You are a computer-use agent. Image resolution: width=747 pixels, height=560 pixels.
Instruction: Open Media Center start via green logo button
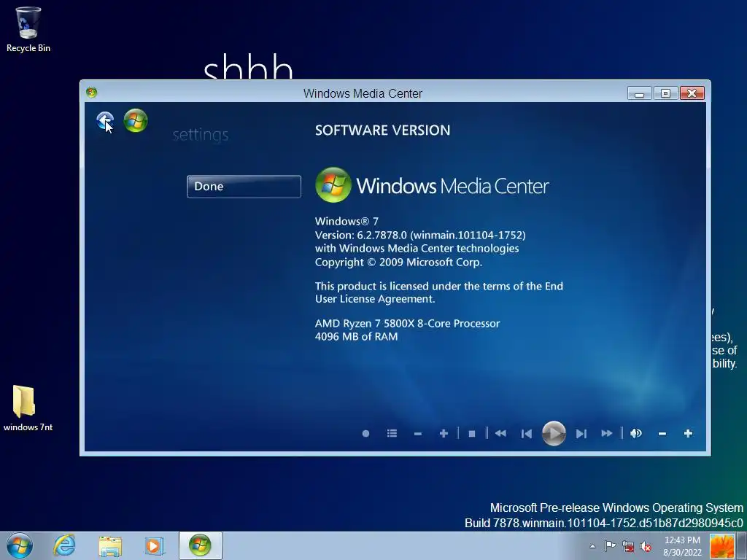tap(136, 120)
